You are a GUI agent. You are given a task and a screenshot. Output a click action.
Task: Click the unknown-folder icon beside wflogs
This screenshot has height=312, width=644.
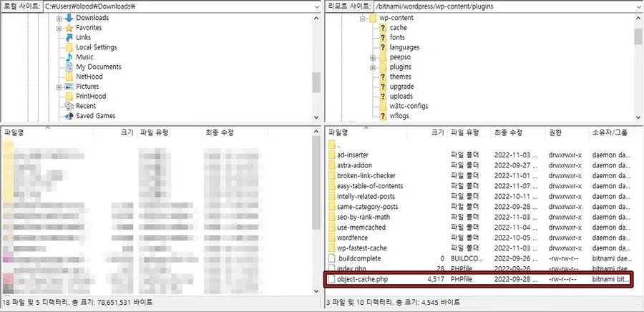point(383,116)
